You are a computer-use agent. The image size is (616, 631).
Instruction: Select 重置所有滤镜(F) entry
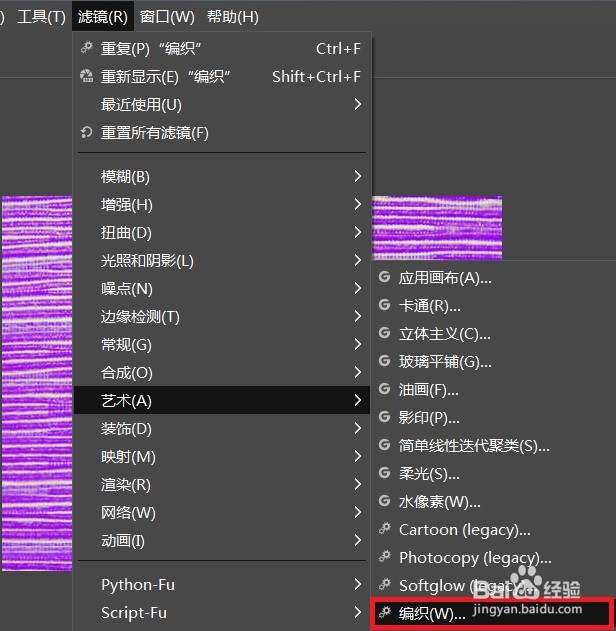pyautogui.click(x=222, y=133)
